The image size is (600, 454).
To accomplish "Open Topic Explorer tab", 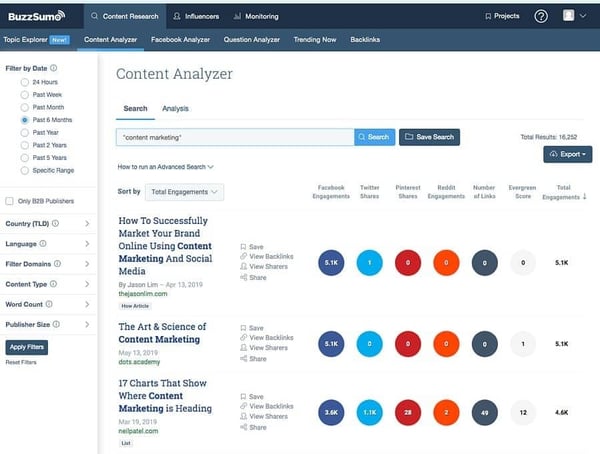I will coord(36,39).
